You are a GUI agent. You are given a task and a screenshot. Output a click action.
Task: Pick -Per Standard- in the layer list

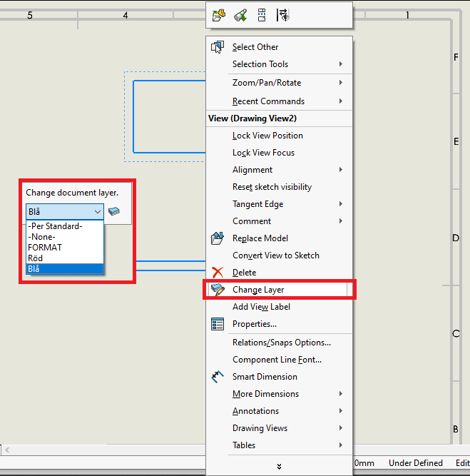coord(55,226)
